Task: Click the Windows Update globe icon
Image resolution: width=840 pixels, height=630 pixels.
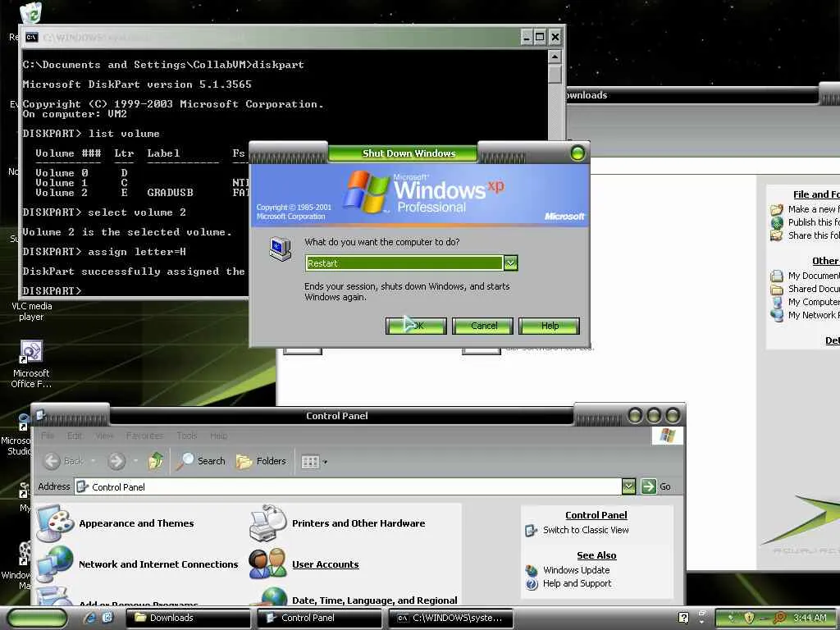Action: coord(532,571)
